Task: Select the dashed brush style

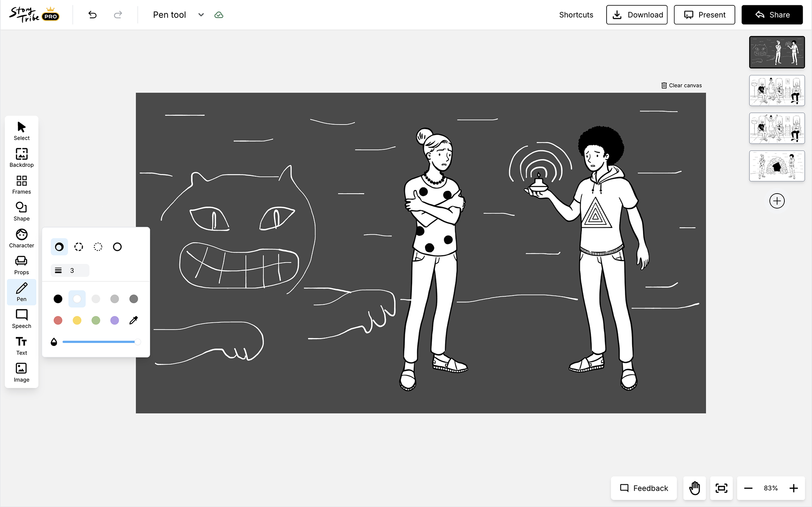Action: click(79, 247)
